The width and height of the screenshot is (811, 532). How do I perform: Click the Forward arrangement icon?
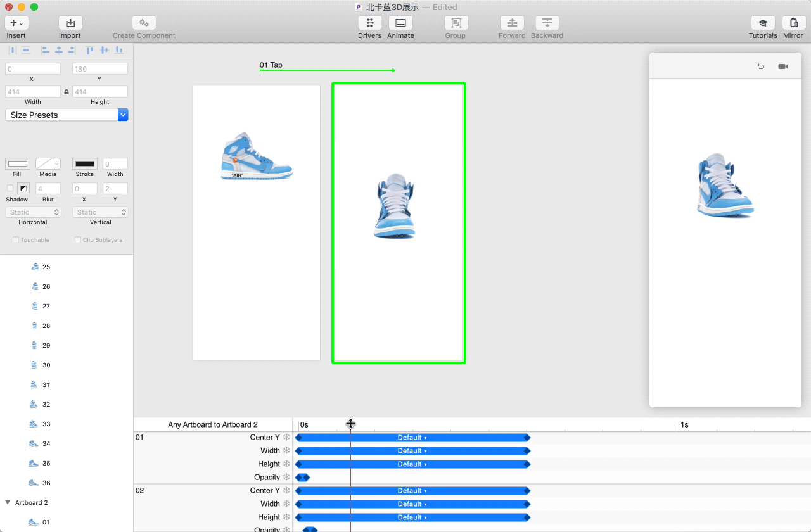pyautogui.click(x=512, y=23)
